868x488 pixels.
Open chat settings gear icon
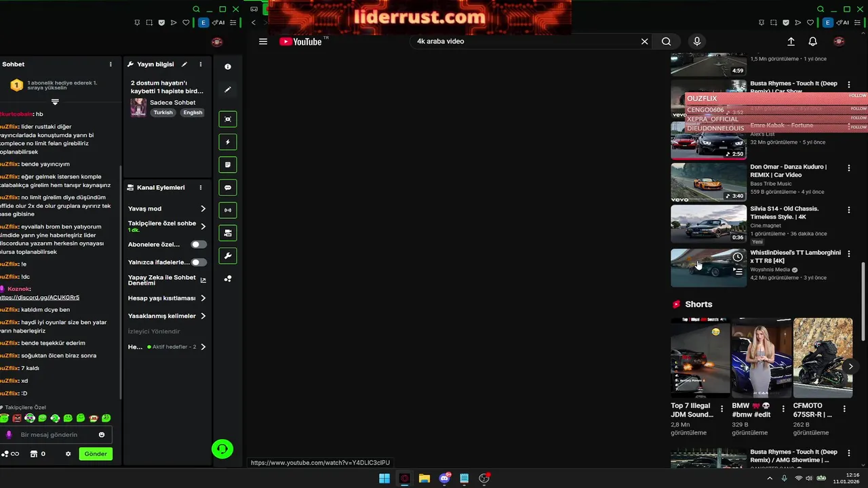[68, 454]
